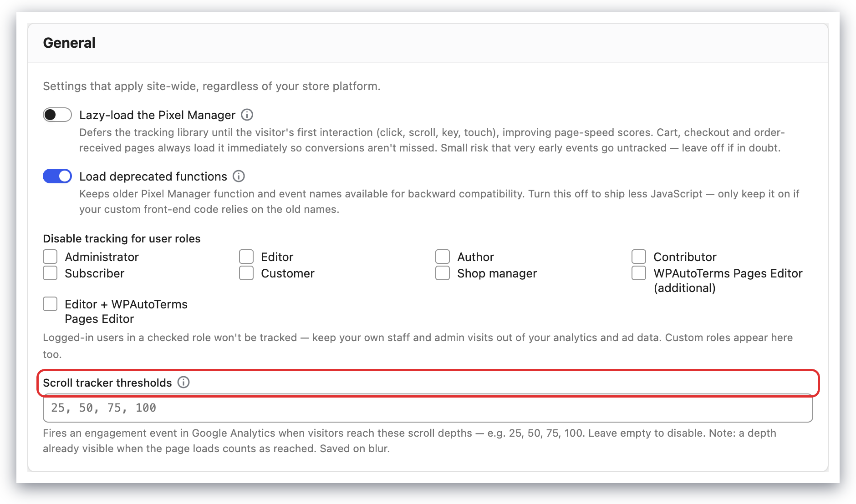Screen dimensions: 856x504
Task: Click the Lazy-load the Pixel Manager label
Action: pos(157,115)
